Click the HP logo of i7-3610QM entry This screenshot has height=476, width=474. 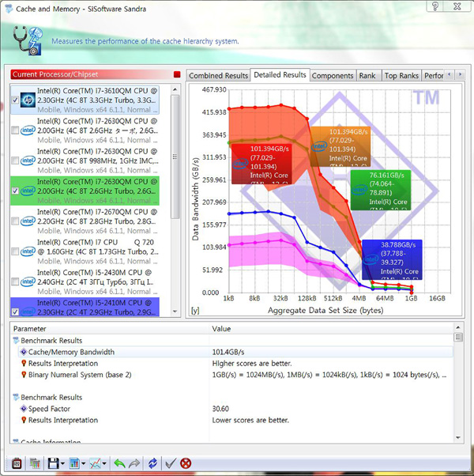pos(28,100)
